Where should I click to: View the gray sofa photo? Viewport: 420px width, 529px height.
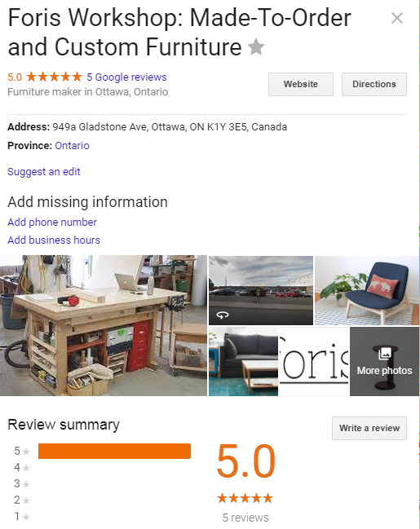click(243, 361)
